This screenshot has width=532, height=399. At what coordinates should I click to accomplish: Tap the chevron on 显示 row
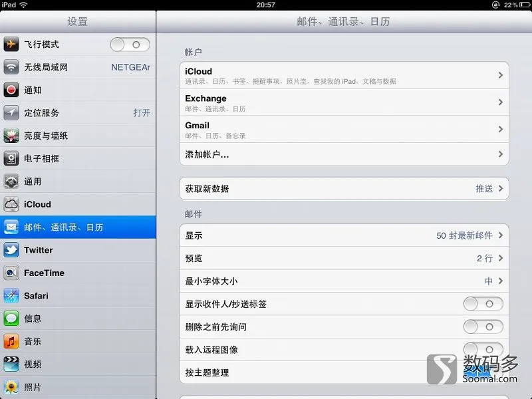click(501, 235)
